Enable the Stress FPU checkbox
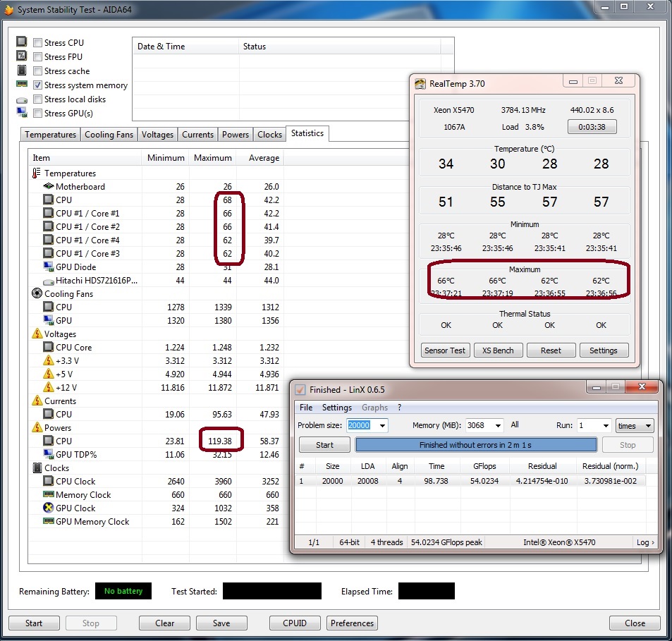 pyautogui.click(x=37, y=56)
